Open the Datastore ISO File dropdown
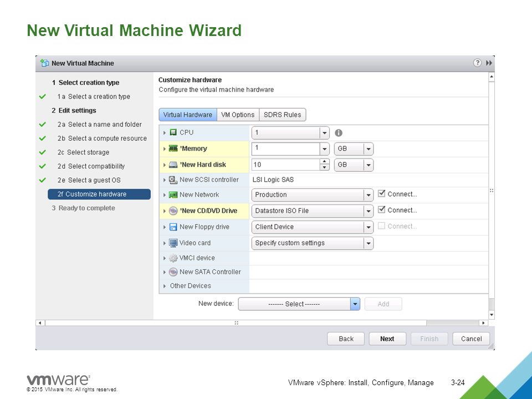 312,211
